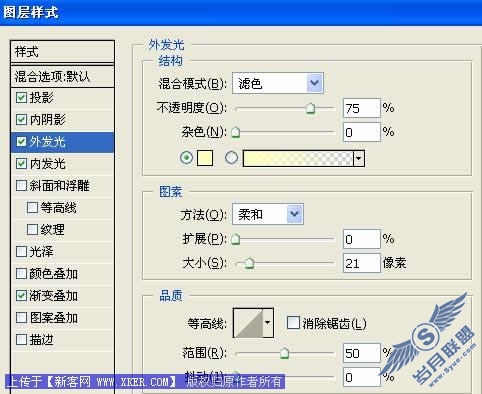
Task: Click the pale yellow glow color swatch
Action: 205,158
